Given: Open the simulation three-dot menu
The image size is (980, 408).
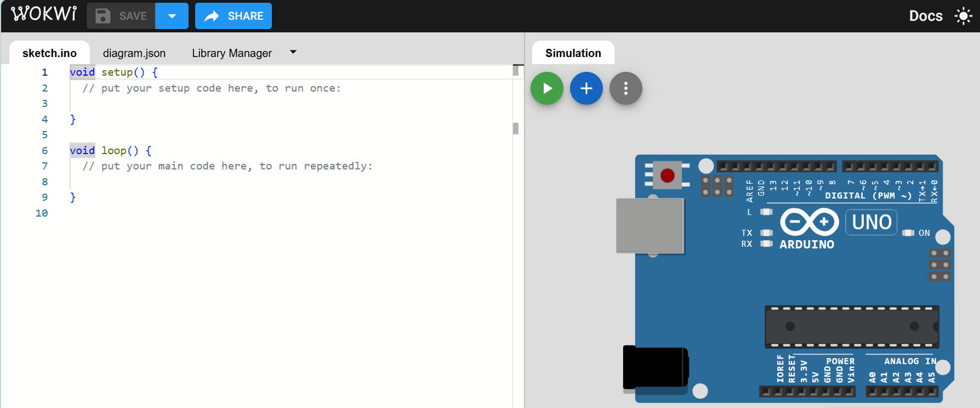Looking at the screenshot, I should (x=626, y=88).
